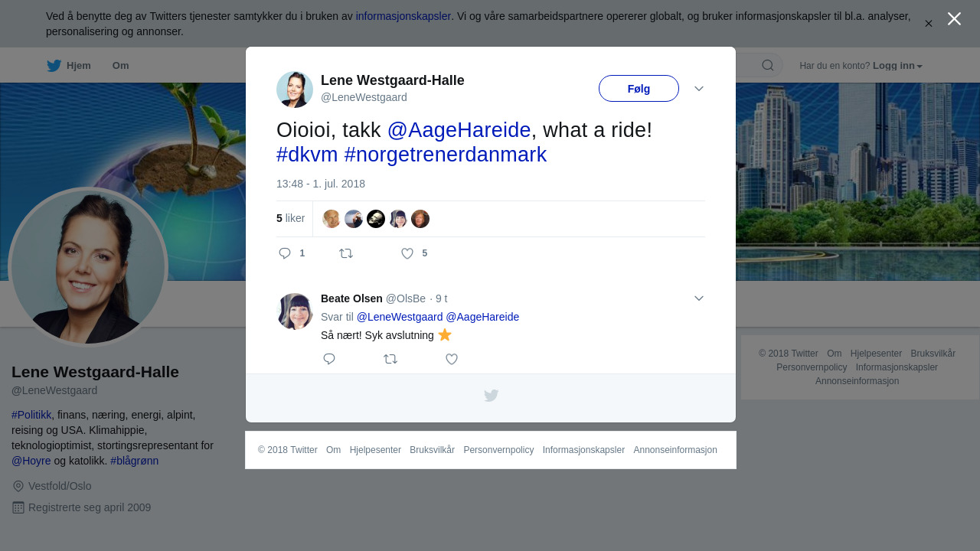Open the informasjonskapsler link in banner
The image size is (980, 551).
[x=403, y=16]
